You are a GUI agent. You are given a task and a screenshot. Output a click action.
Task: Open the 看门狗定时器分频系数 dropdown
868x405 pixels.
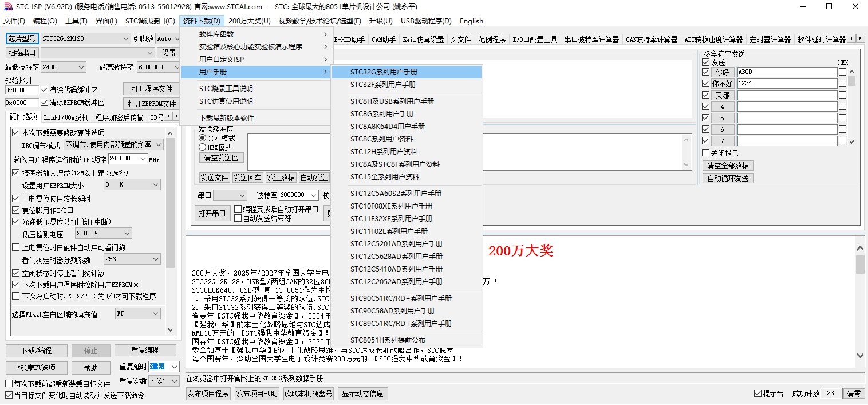pos(132,259)
